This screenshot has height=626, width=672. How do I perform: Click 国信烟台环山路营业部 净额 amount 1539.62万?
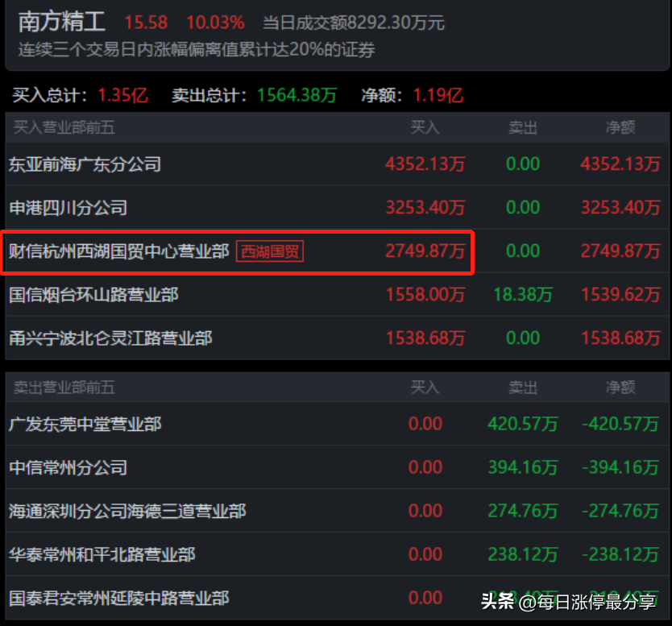pos(620,295)
